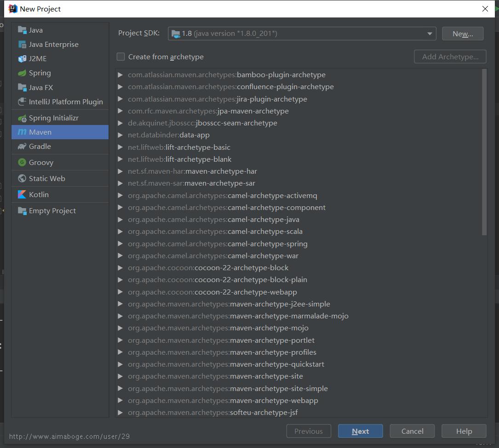
Task: Select cocoon-22-archetype-webapp row text
Action: point(212,292)
